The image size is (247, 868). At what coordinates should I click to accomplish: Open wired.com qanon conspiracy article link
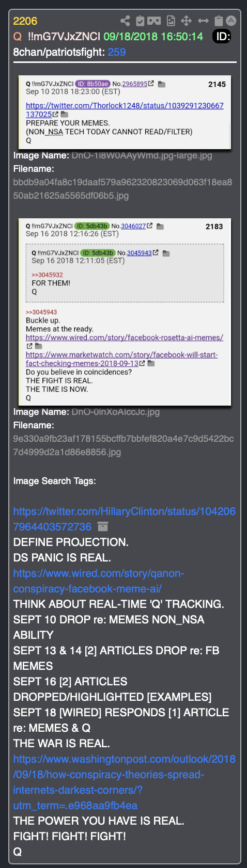[99, 581]
